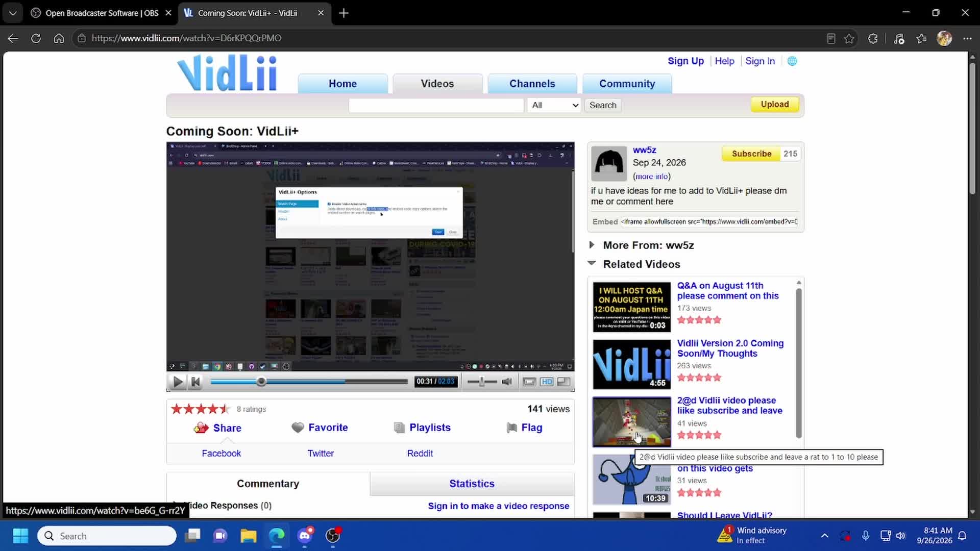
Task: Open File Explorer from the taskbar
Action: point(249,536)
